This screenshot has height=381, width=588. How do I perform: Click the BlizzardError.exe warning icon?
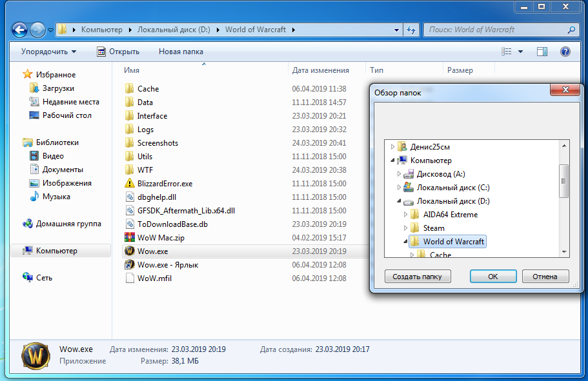[x=129, y=184]
